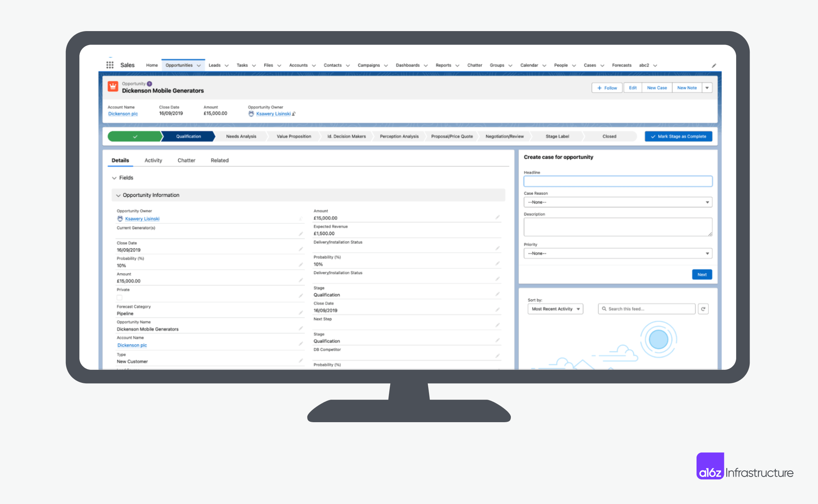This screenshot has height=504, width=818.
Task: Switch to the Activity tab
Action: (x=153, y=160)
